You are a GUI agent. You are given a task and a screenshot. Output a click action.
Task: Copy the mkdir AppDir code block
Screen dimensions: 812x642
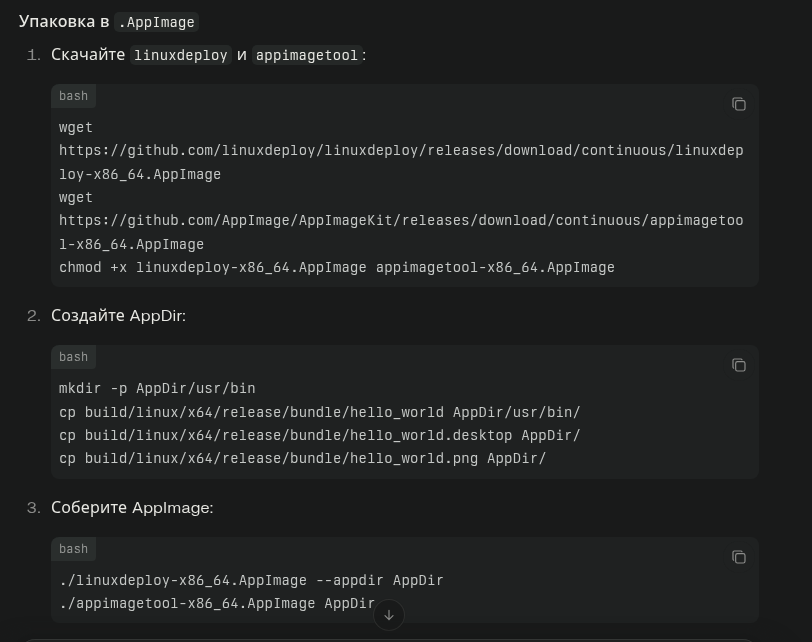(738, 365)
